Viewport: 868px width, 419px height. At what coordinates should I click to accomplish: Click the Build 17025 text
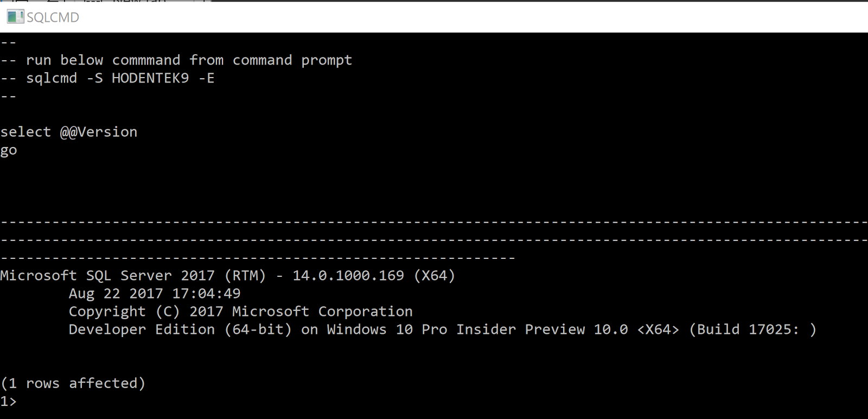(747, 329)
